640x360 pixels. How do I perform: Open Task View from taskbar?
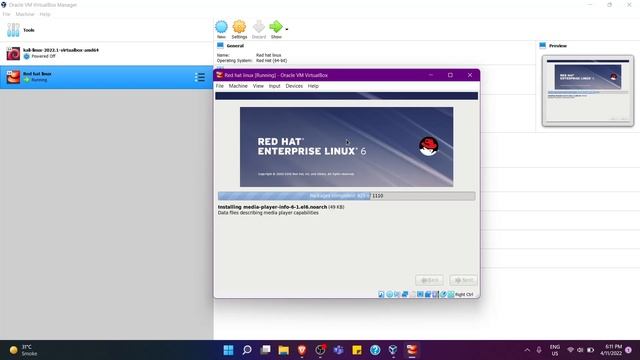tap(265, 350)
